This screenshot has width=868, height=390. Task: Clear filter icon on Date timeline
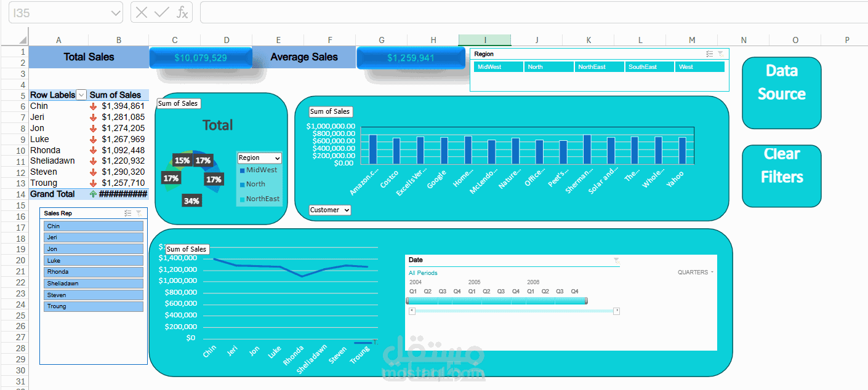pos(616,261)
